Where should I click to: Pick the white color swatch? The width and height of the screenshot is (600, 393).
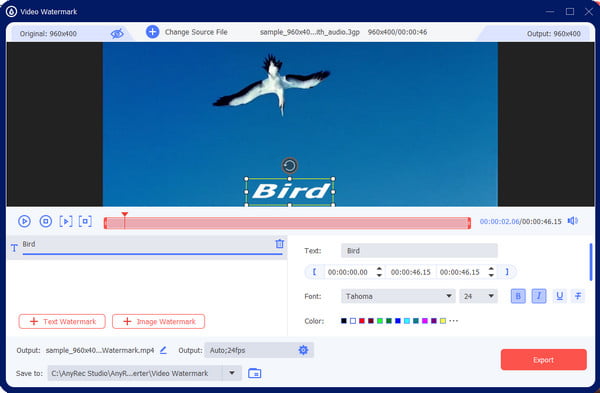[x=353, y=321]
